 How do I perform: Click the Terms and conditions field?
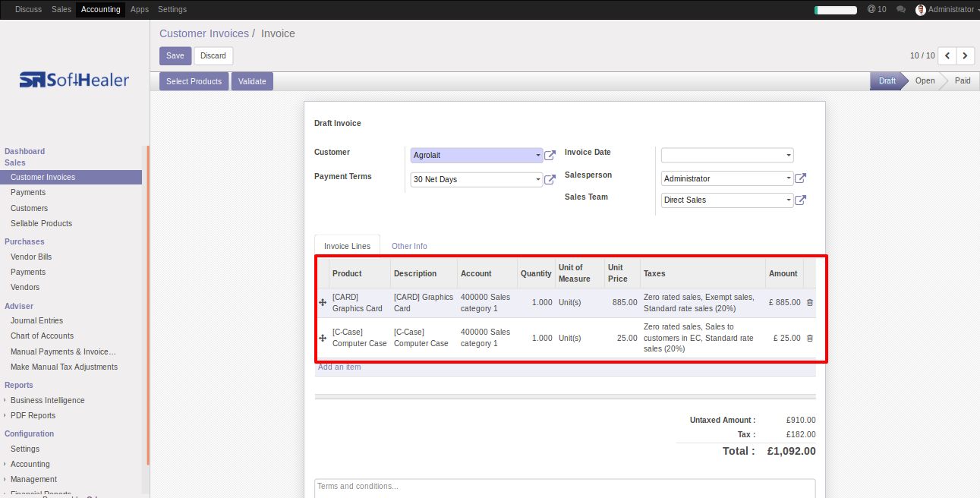point(565,487)
